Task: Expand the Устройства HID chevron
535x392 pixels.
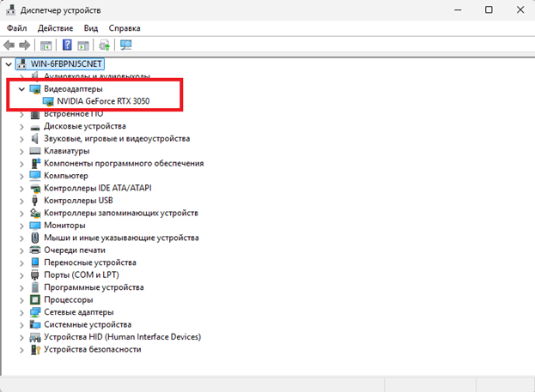Action: (x=21, y=337)
